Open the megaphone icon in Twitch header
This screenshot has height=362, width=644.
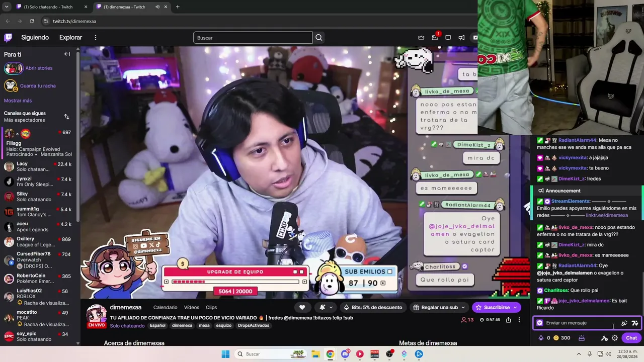pyautogui.click(x=461, y=38)
